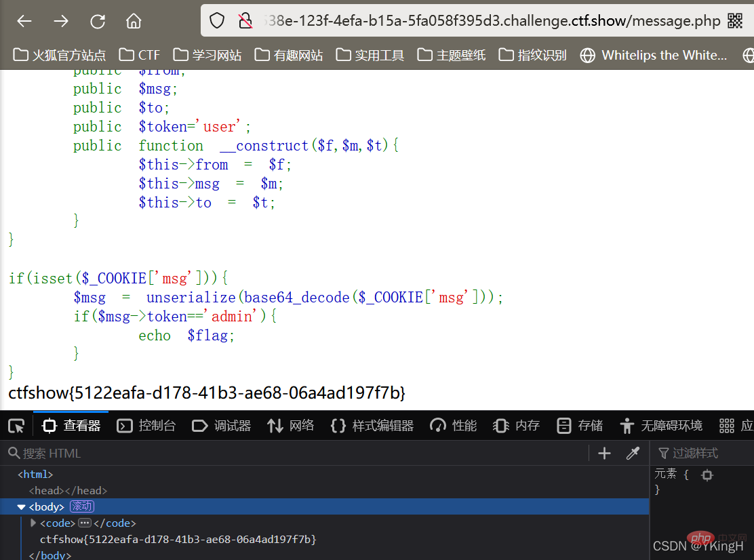Switch to the 调试器 debugger tab
The width and height of the screenshot is (754, 560).
[x=221, y=426]
